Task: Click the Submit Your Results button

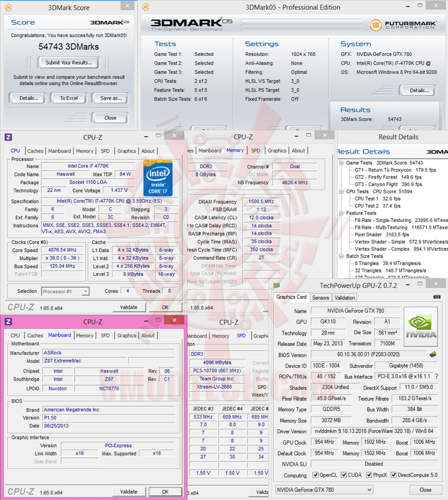Action: tap(68, 62)
